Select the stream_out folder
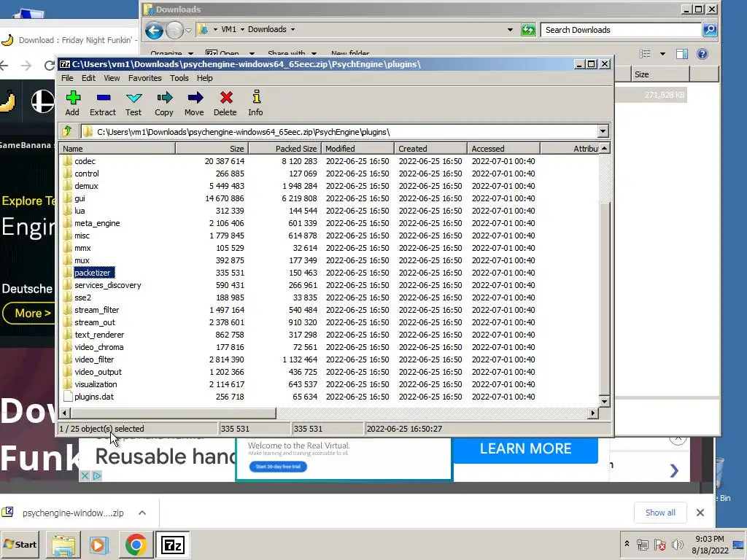The width and height of the screenshot is (747, 560). pyautogui.click(x=95, y=322)
